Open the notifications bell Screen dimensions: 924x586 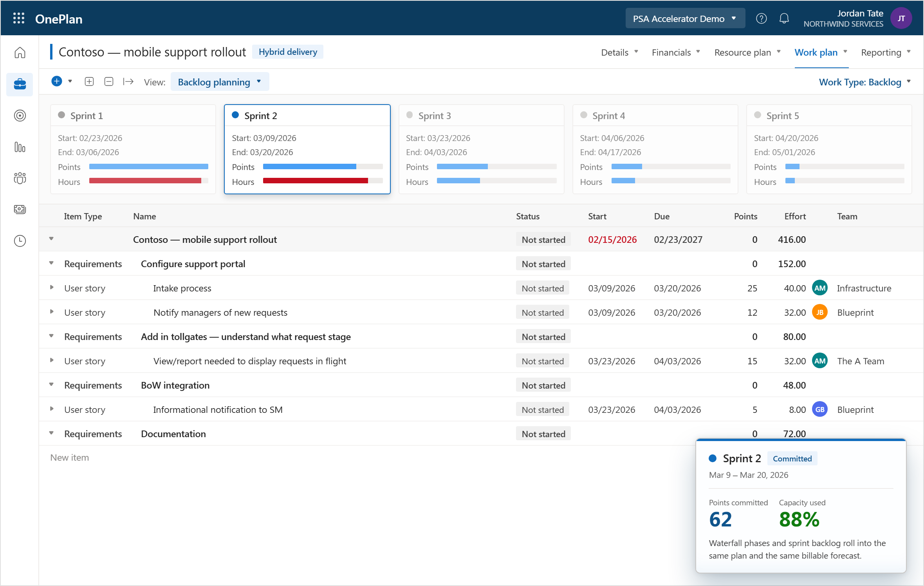tap(784, 18)
